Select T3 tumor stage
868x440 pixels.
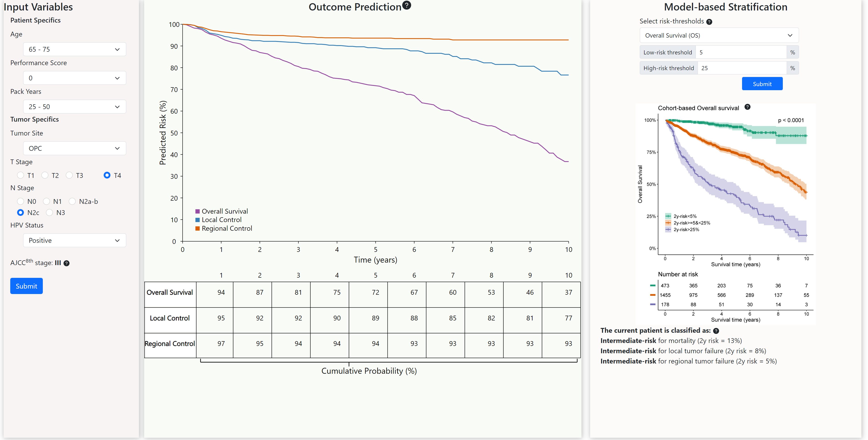70,175
